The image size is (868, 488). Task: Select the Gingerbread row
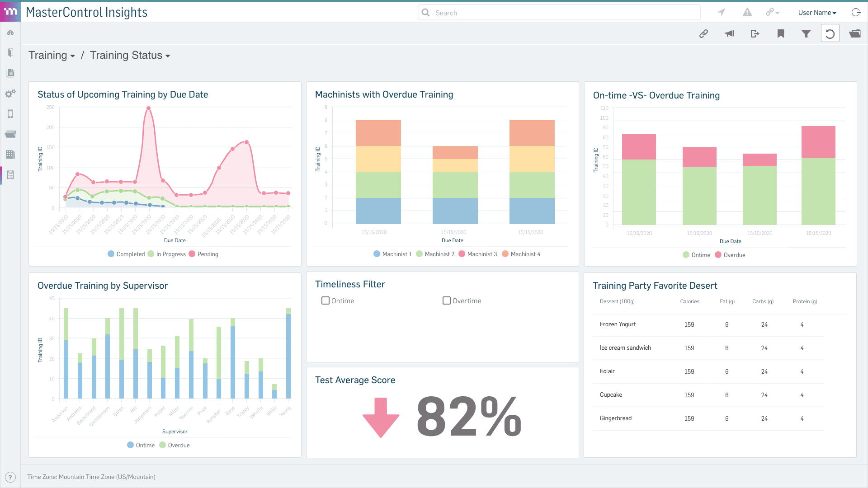click(709, 418)
